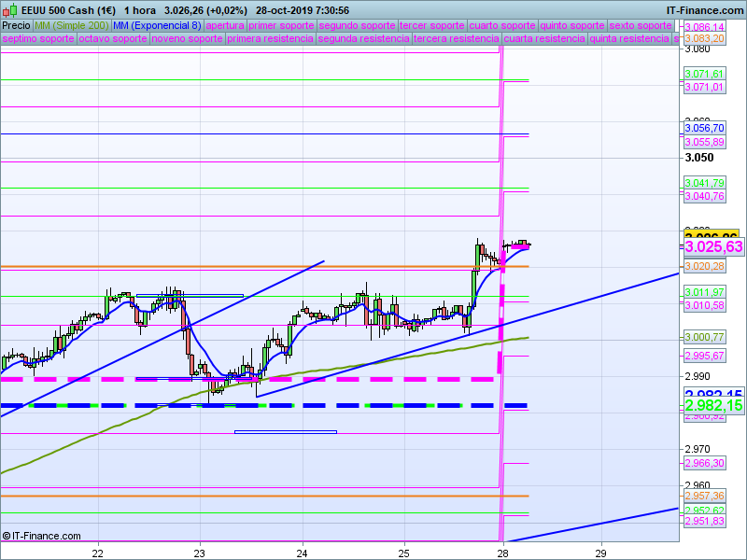Click the quinta resistencia legend label
The height and width of the screenshot is (560, 747).
coord(629,38)
